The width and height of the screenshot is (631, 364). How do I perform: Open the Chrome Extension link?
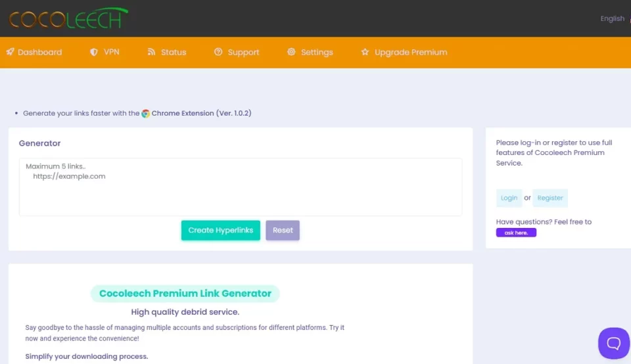click(x=201, y=113)
